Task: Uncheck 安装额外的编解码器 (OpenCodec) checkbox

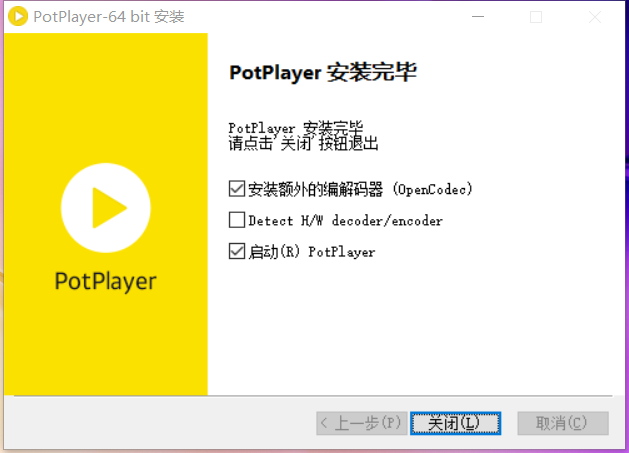Action: 237,188
